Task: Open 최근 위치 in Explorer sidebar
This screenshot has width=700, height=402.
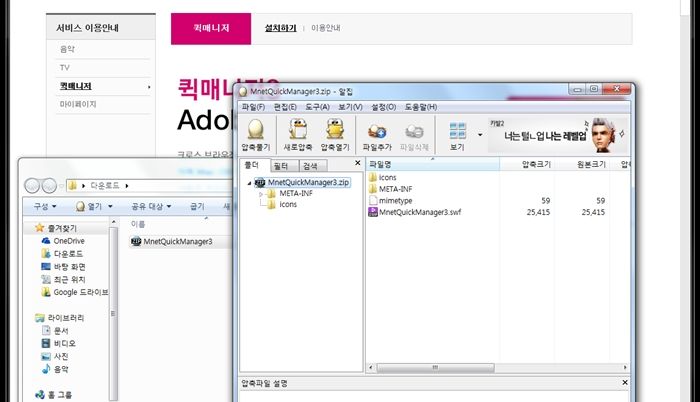Action: point(63,280)
